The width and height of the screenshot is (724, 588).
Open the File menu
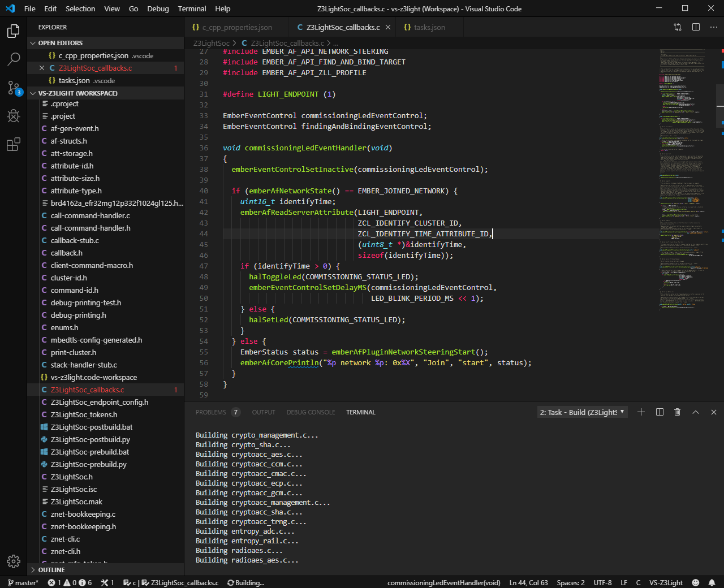point(30,8)
